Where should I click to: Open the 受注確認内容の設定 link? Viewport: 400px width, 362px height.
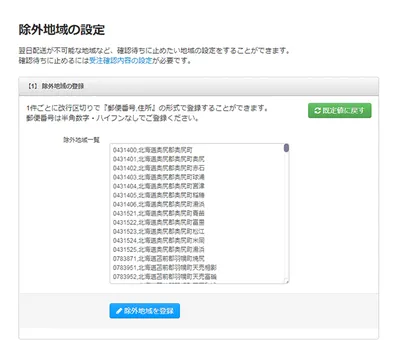121,61
